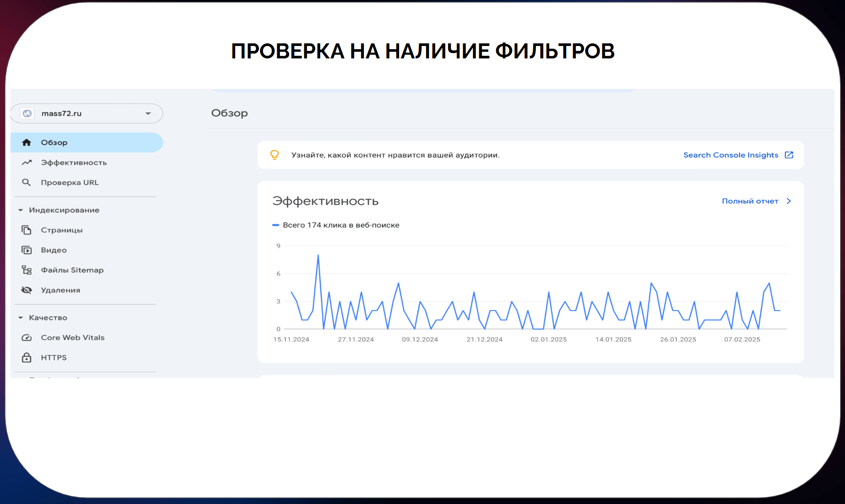Screen dimensions: 845x504
Task: Click the yellow lightbulb tip icon
Action: 275,155
